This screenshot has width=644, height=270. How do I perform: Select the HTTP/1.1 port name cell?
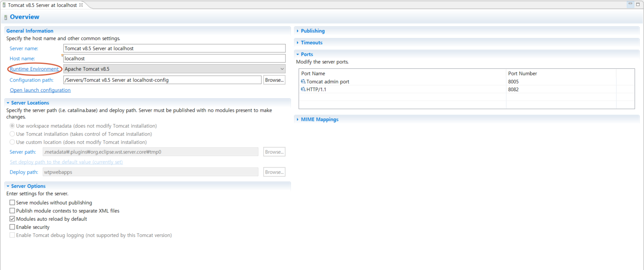click(316, 89)
